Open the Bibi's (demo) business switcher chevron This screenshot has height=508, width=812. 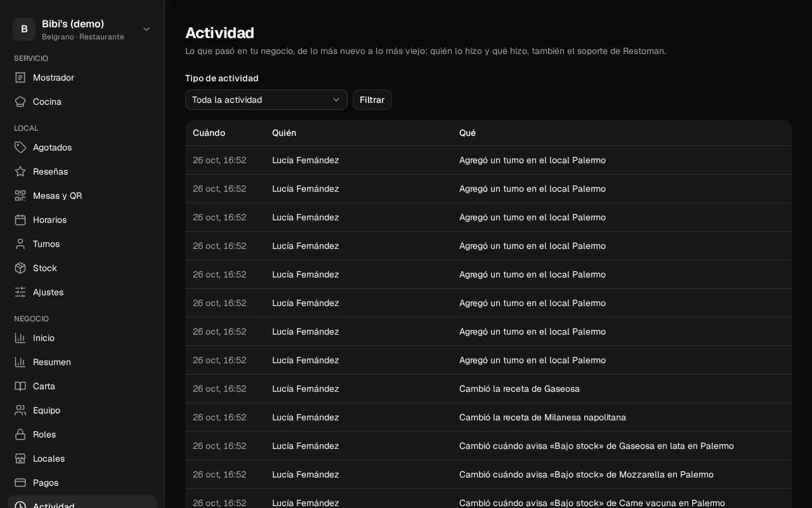pos(147,29)
